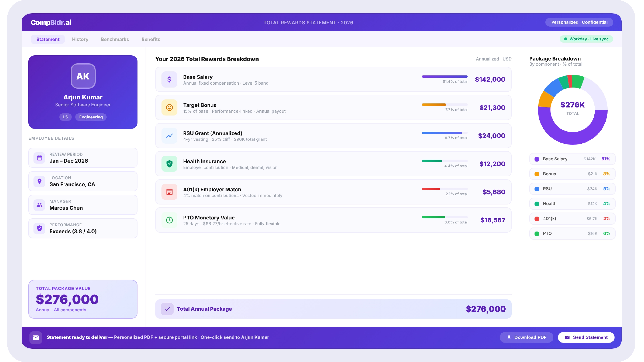Image resolution: width=644 pixels, height=362 pixels.
Task: Click the red document icon for 401(k) Employer Match
Action: click(x=169, y=192)
